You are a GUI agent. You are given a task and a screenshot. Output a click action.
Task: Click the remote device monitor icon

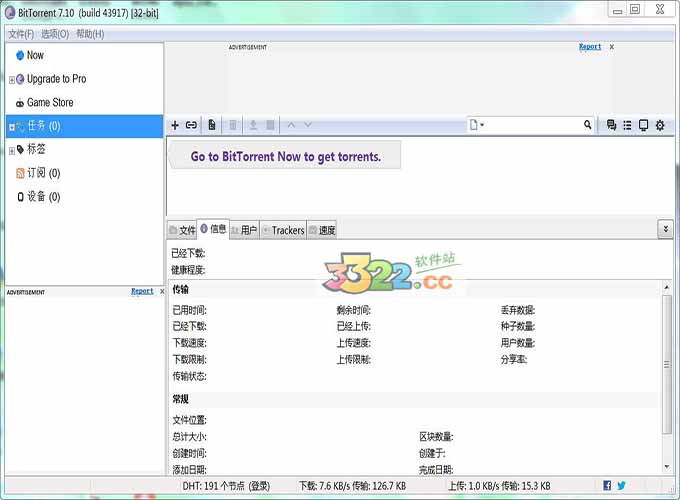click(643, 125)
